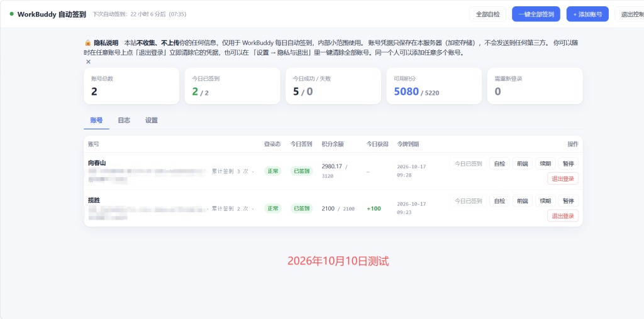Click the account name 揽胜

(94, 200)
